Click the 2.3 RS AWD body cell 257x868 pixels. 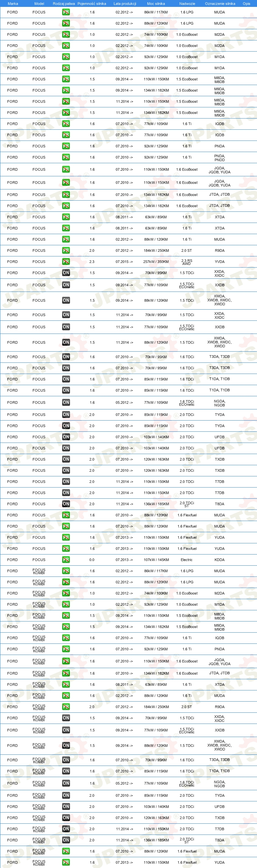[x=187, y=262]
